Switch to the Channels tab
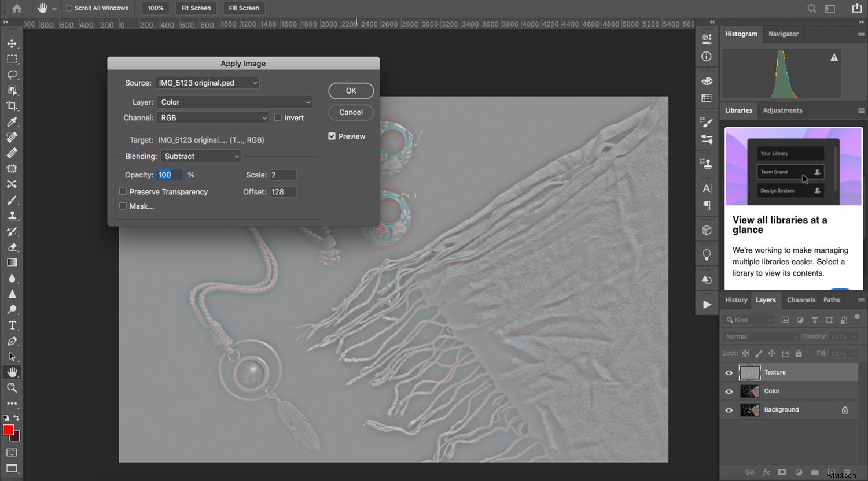This screenshot has height=481, width=868. 801,300
